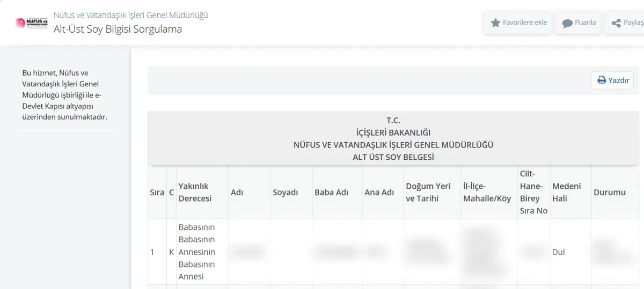Select the Soyadı column header
Screen dimensions: 644x289
coord(291,192)
